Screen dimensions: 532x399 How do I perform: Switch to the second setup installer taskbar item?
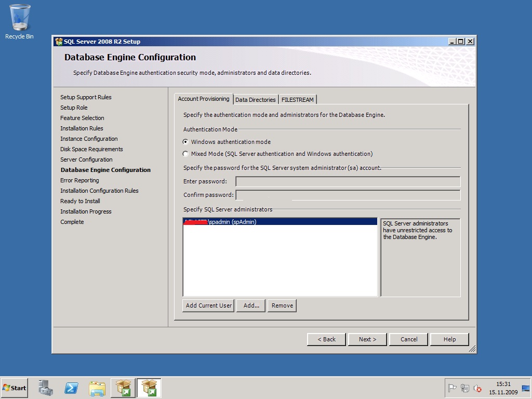point(149,388)
